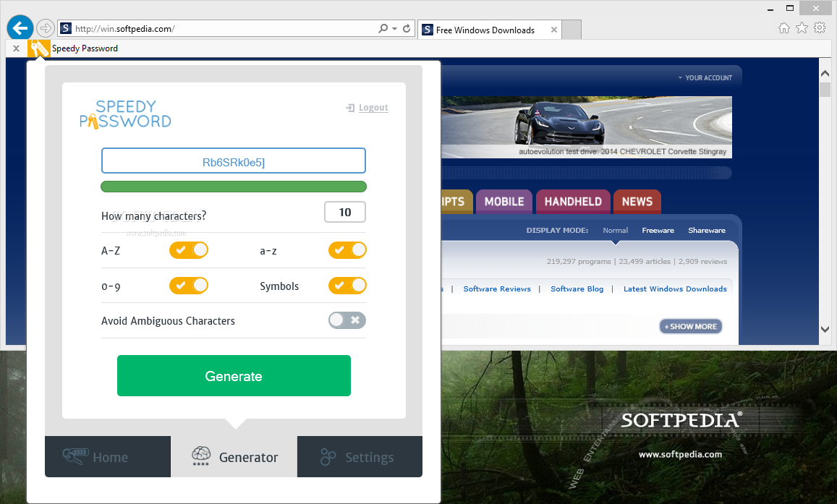
Task: Click the 'Avoid Ambiguous Characters' label
Action: (168, 320)
